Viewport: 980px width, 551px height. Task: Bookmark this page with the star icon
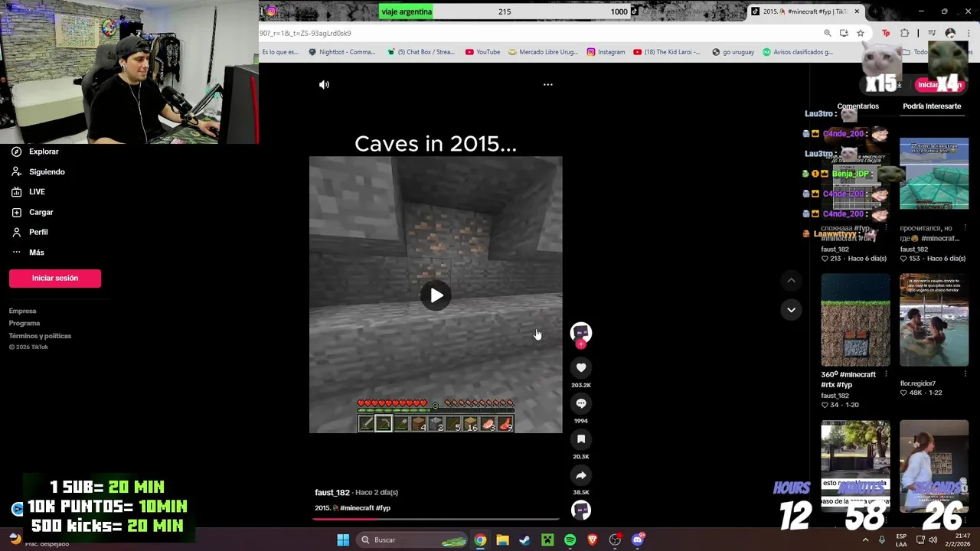click(861, 33)
